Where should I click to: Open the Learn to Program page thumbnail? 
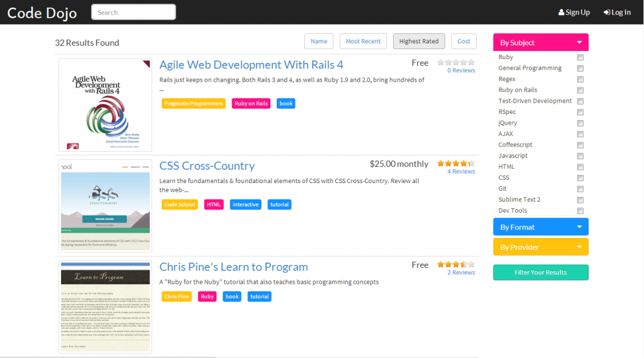[x=106, y=307]
